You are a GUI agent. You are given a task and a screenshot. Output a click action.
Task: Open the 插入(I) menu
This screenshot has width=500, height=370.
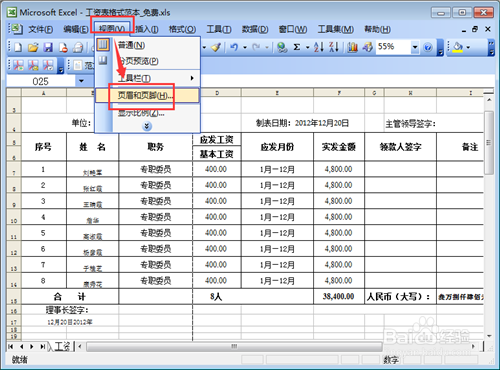click(147, 29)
